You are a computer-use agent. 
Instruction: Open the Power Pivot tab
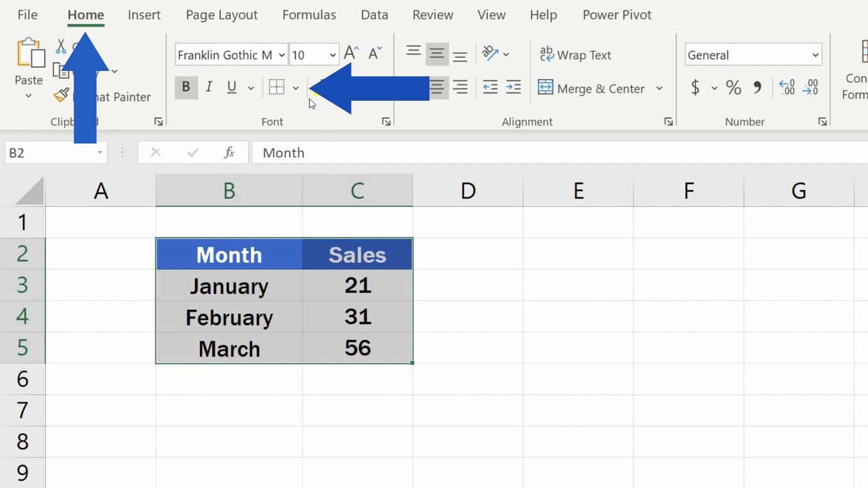(617, 15)
